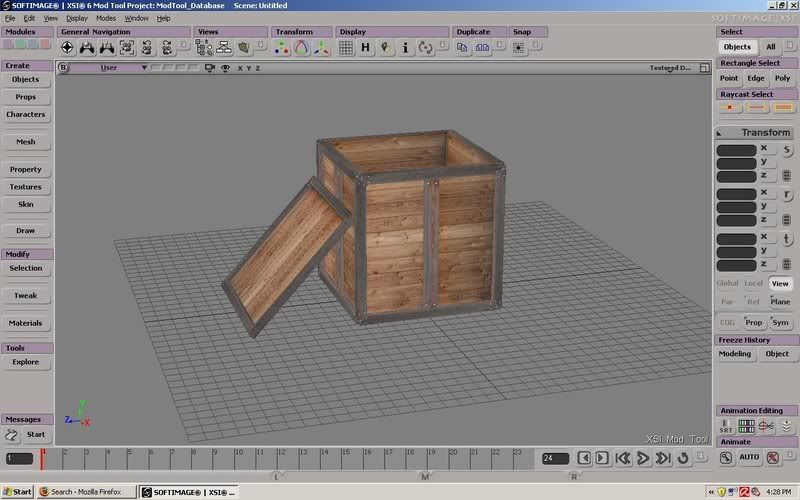Open the animation mixer icon

746,426
